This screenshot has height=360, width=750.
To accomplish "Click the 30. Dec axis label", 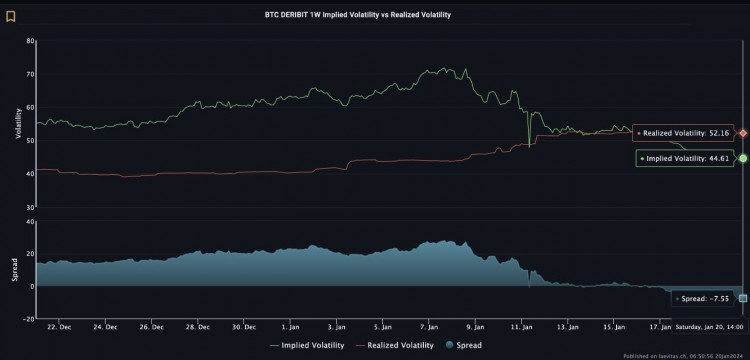I will pyautogui.click(x=244, y=327).
